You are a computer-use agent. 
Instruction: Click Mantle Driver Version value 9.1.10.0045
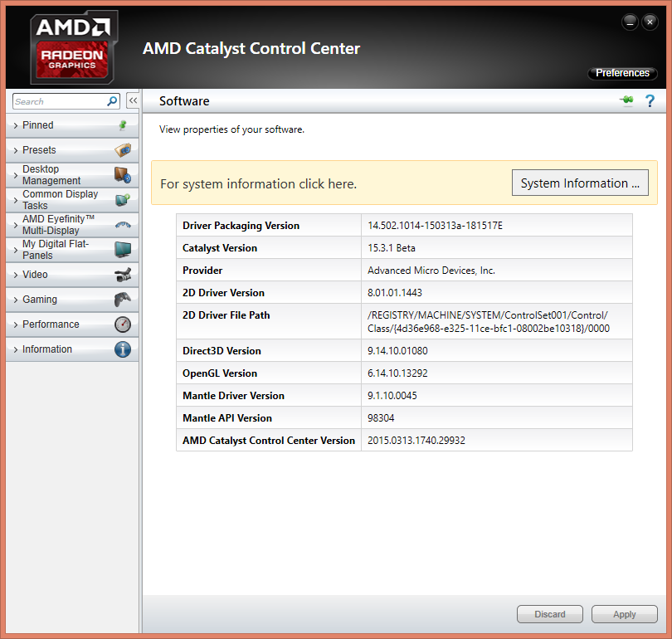point(392,395)
